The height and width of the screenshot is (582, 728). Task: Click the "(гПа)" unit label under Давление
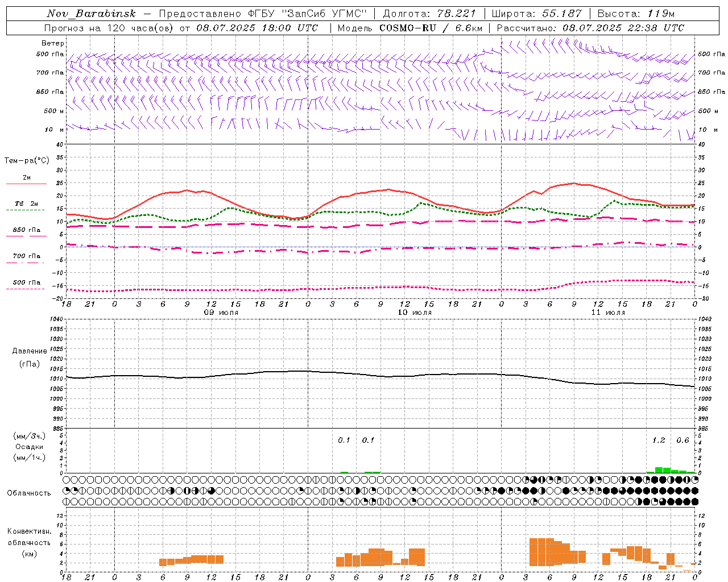pos(29,364)
